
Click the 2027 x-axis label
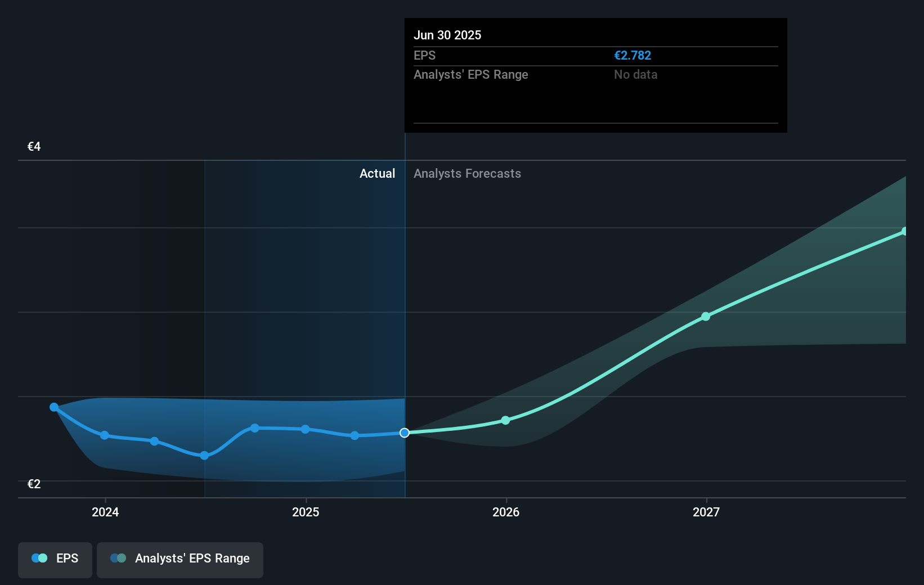[706, 512]
